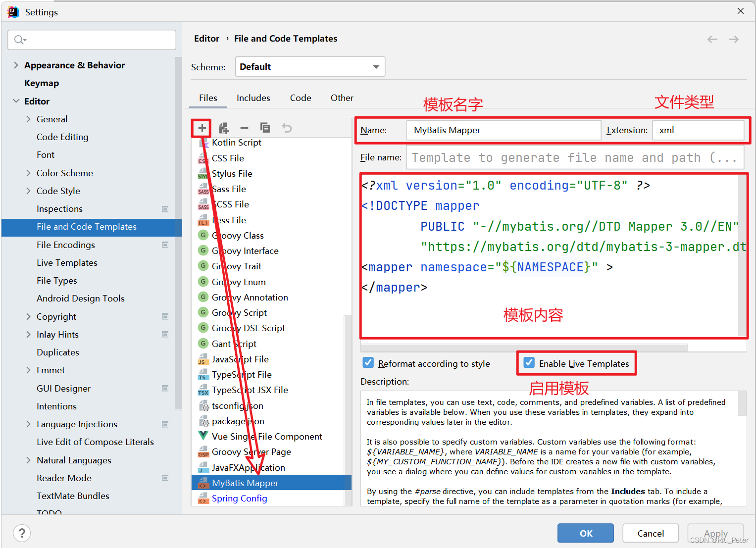Image resolution: width=756 pixels, height=548 pixels.
Task: Open Android Design Tools settings
Action: (81, 299)
